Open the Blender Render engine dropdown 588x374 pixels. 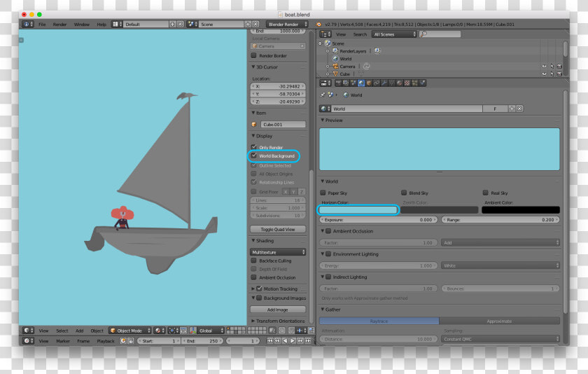click(287, 24)
